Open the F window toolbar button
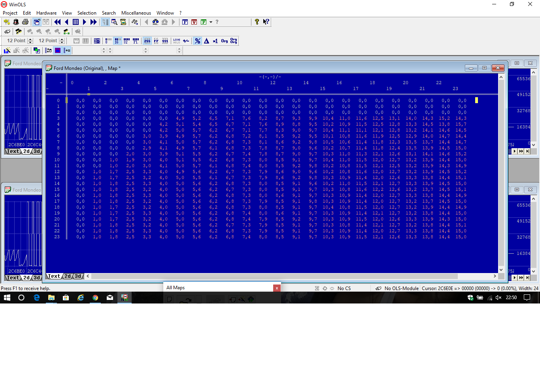Viewport: 540px width, 392px height. pyautogui.click(x=185, y=22)
